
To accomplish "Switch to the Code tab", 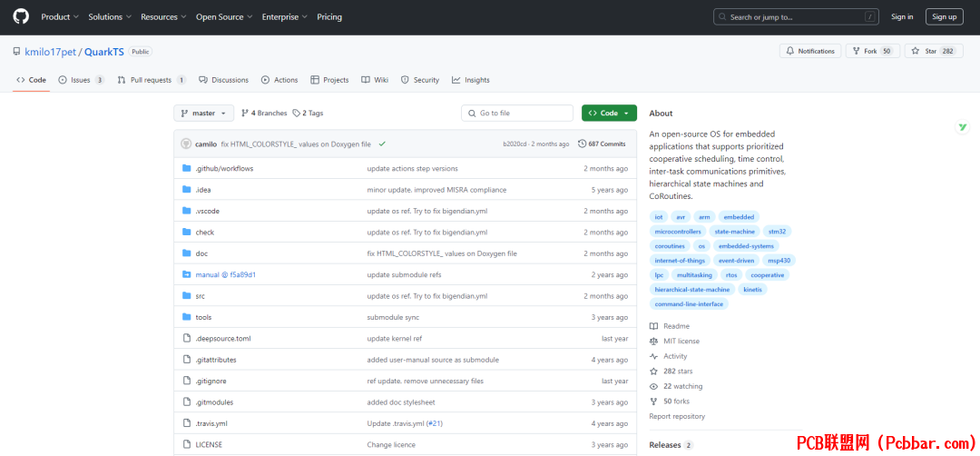I will (x=31, y=80).
